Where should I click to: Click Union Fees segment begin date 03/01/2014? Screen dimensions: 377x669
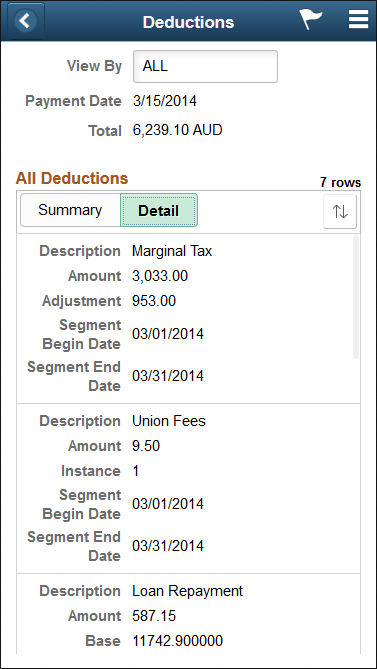[x=168, y=504]
